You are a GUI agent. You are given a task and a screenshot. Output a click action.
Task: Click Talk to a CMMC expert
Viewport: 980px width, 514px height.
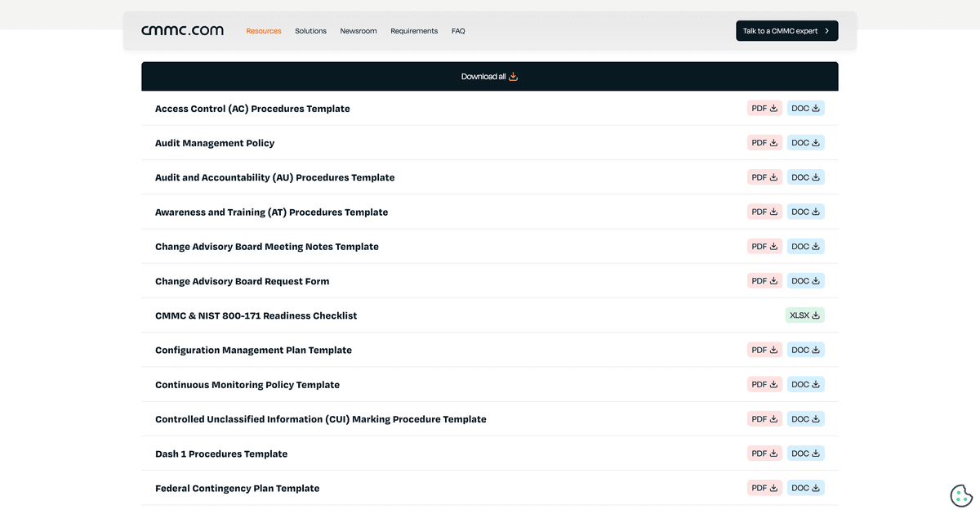pos(786,31)
